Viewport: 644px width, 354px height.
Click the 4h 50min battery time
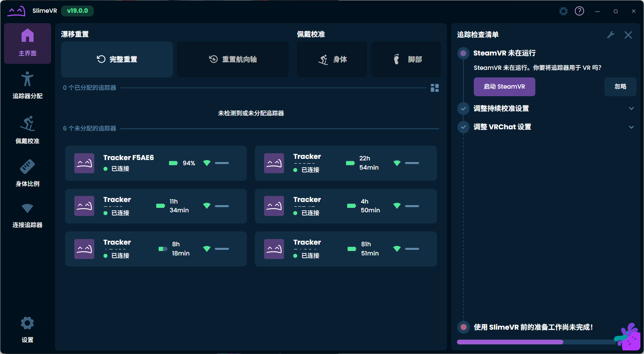pyautogui.click(x=370, y=206)
